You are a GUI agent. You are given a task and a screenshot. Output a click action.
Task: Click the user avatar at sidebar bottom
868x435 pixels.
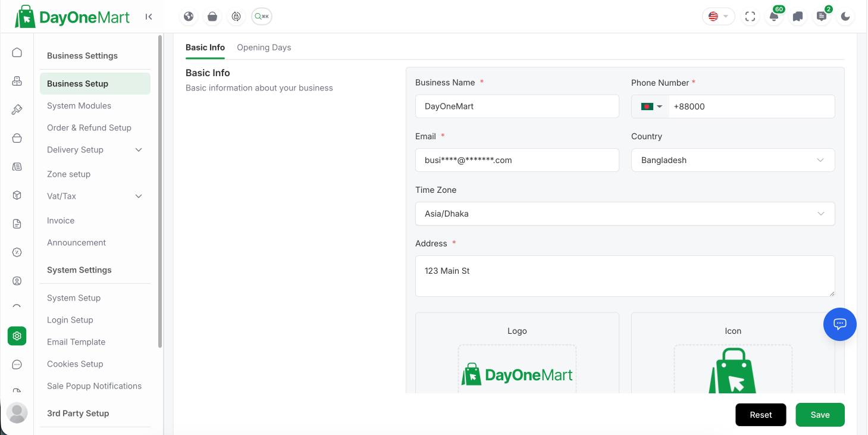tap(17, 412)
